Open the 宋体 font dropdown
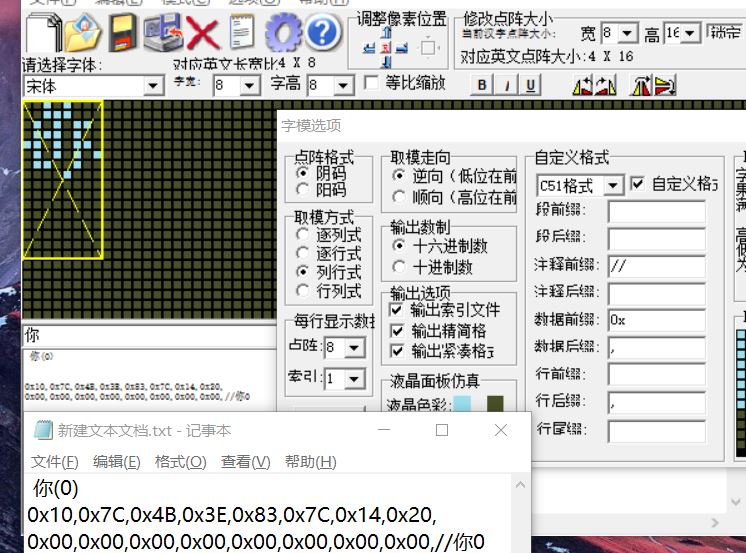 pyautogui.click(x=153, y=86)
